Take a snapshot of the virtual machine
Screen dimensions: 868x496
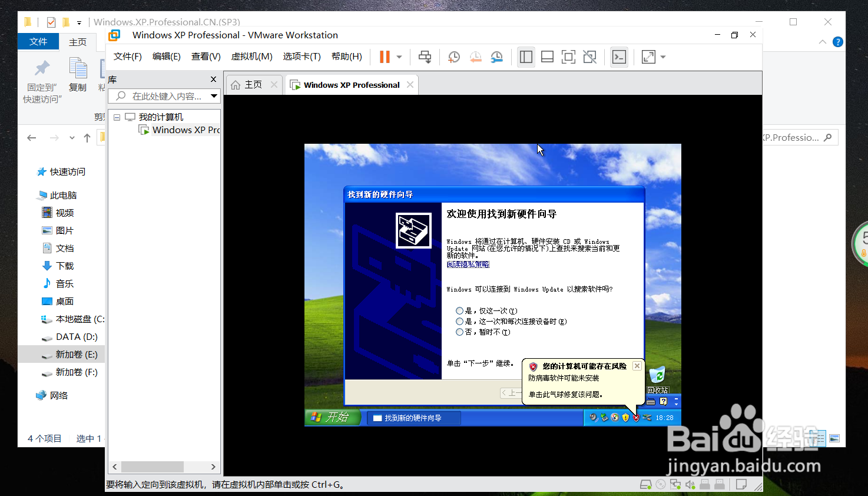pyautogui.click(x=454, y=57)
